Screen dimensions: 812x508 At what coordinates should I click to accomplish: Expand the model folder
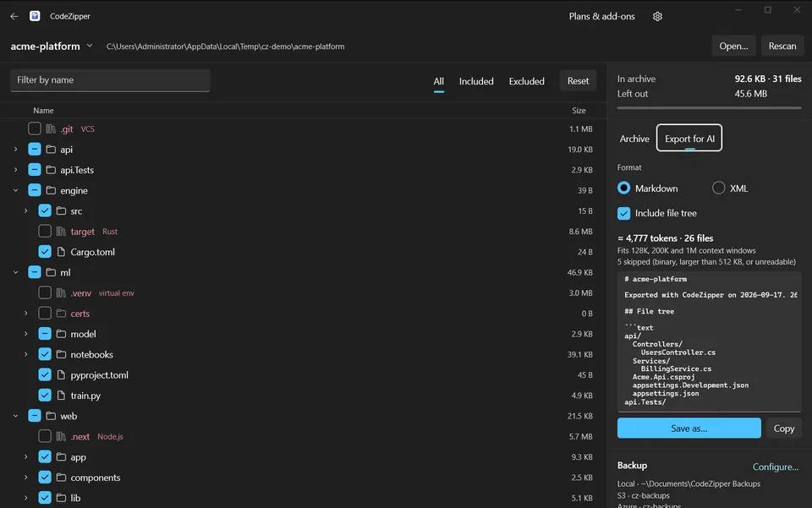click(x=26, y=334)
